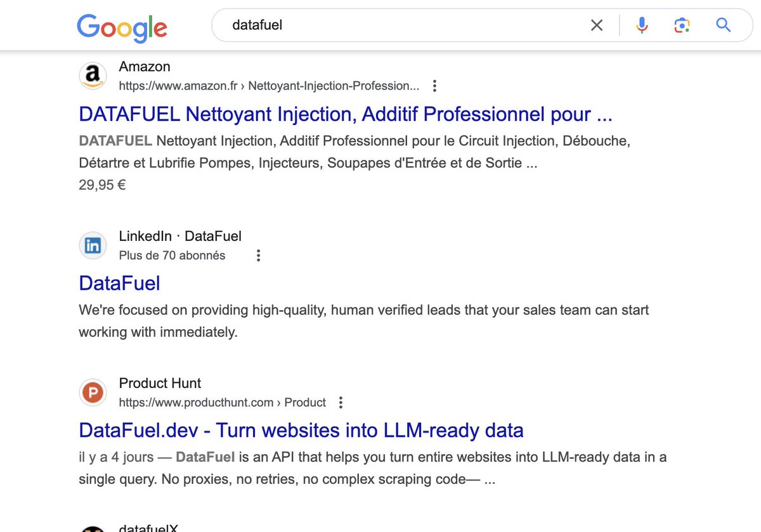This screenshot has height=532, width=761.
Task: Click the Google logo
Action: [122, 27]
